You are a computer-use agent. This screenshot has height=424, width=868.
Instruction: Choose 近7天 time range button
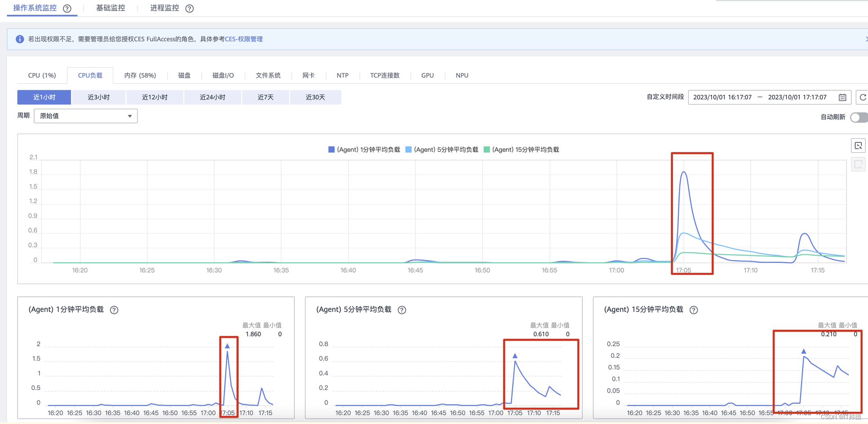(266, 97)
